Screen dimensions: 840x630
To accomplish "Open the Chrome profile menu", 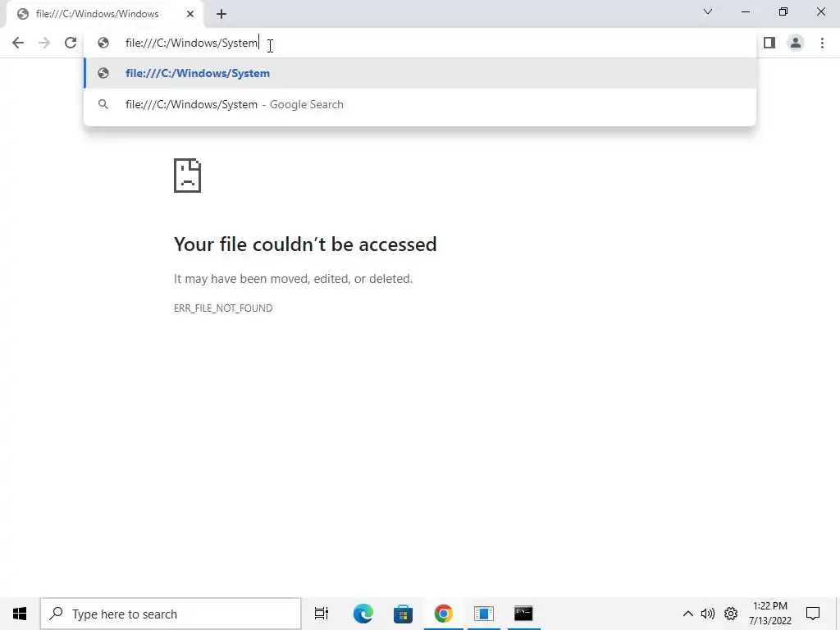I will point(796,43).
